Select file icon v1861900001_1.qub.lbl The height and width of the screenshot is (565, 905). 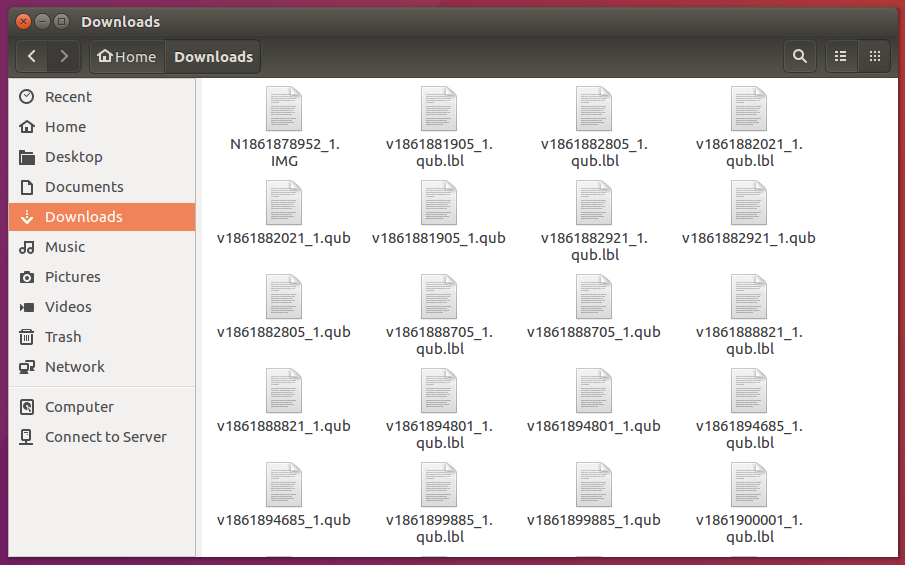coord(749,485)
